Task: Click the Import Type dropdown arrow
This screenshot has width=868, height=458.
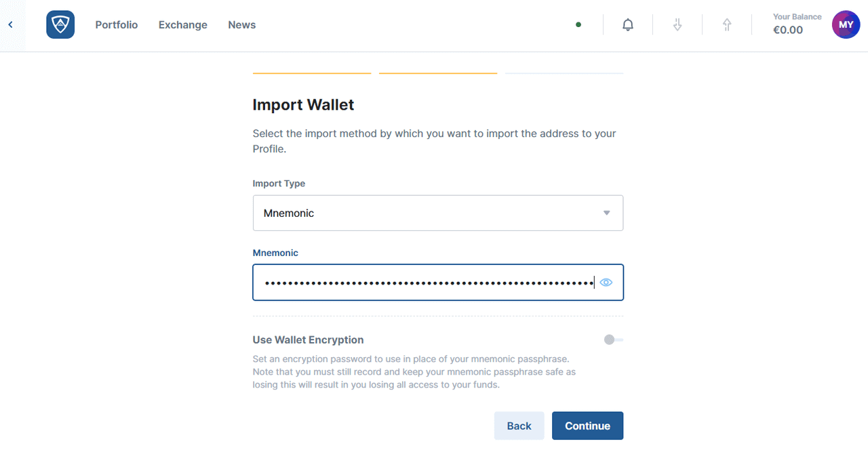Action: (x=607, y=213)
